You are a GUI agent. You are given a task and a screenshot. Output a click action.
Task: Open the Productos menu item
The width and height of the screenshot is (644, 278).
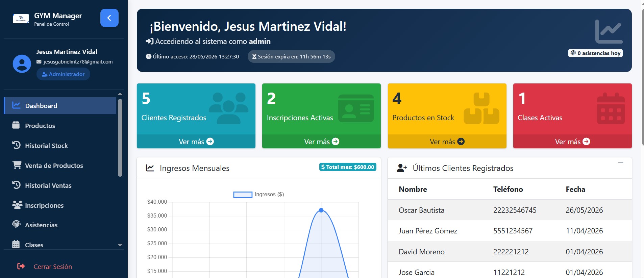[60, 126]
